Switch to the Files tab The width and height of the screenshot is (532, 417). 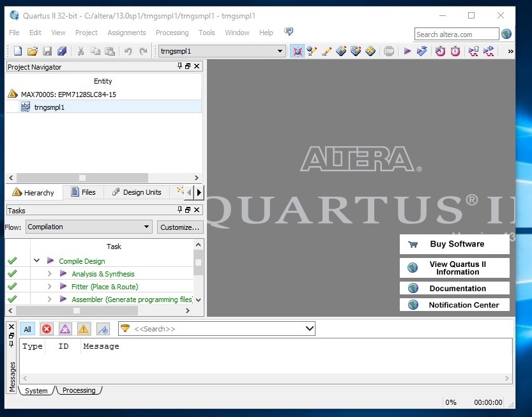point(83,192)
